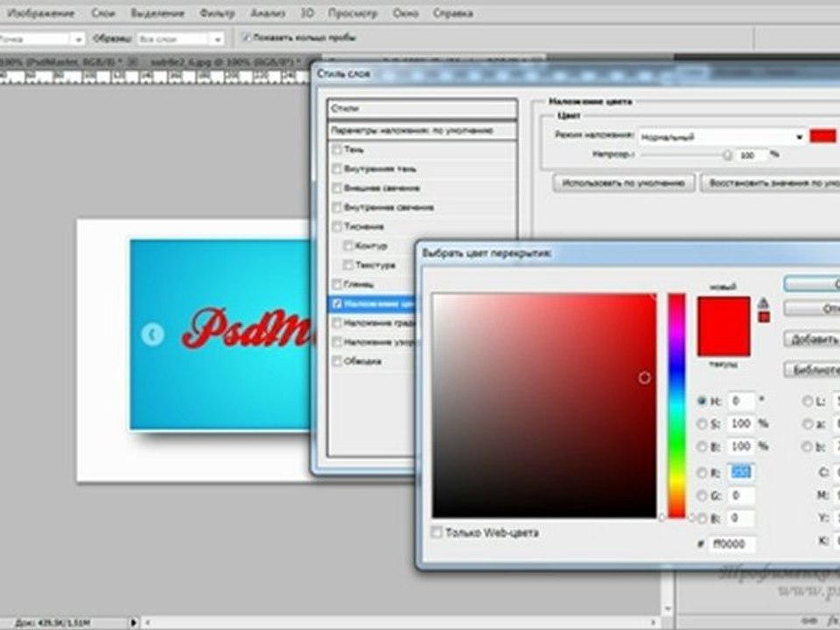Enable the Наложение узора checkbox
Viewport: 840px width, 630px height.
(337, 342)
